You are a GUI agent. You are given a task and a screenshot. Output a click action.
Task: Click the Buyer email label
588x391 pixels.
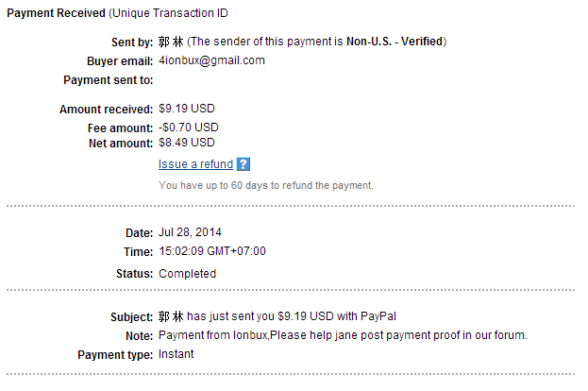tap(118, 60)
